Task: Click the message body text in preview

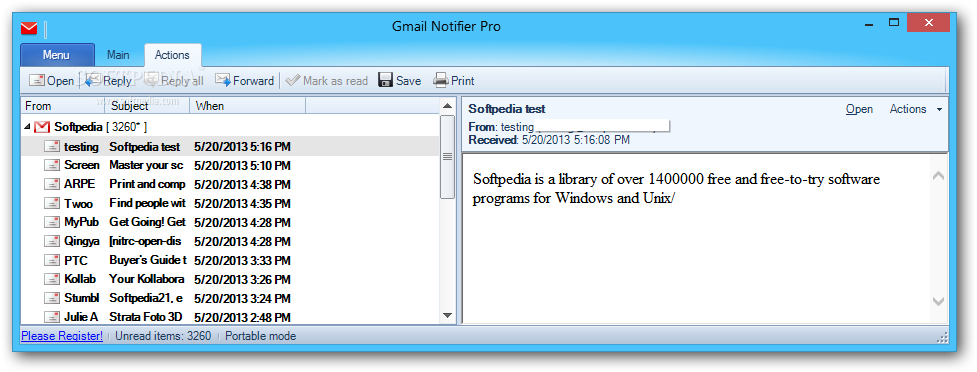Action: (676, 189)
